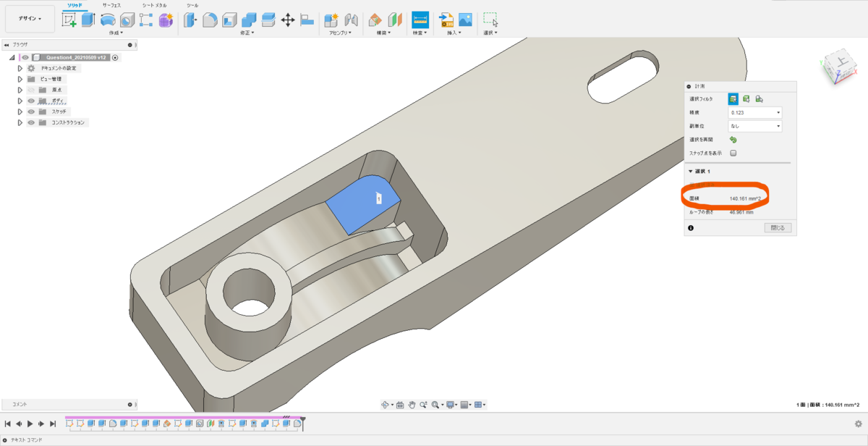Select the Insert Canvas image tool
Viewport: 868px width, 446px height.
466,20
